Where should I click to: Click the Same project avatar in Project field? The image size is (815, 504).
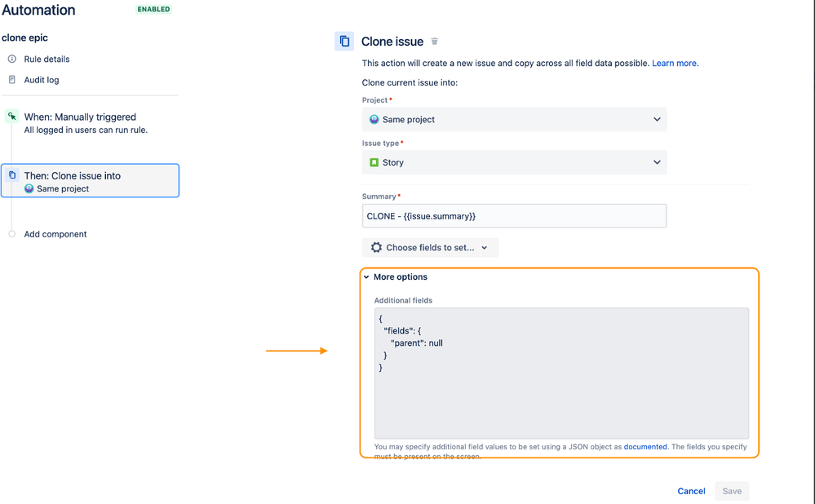point(374,120)
